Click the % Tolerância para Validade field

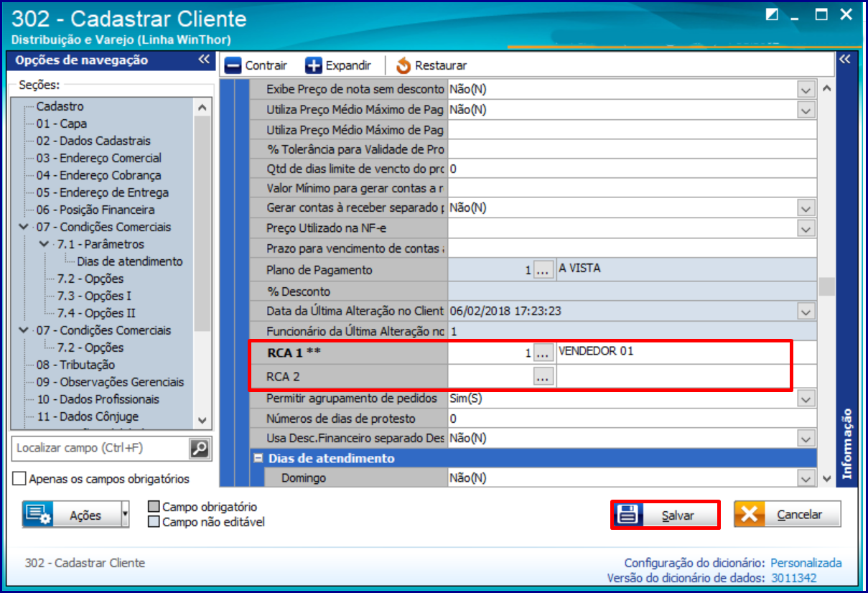click(x=633, y=149)
